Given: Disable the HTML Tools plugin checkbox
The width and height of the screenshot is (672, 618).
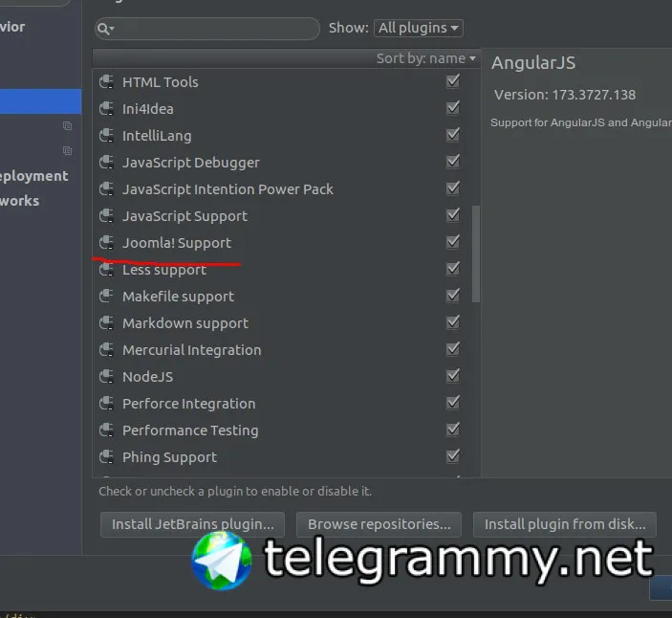Looking at the screenshot, I should tap(452, 81).
